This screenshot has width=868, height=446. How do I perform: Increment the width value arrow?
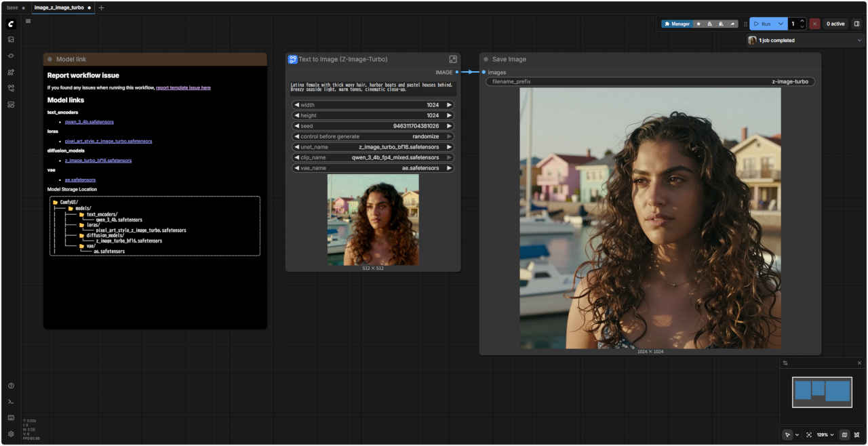pos(449,105)
